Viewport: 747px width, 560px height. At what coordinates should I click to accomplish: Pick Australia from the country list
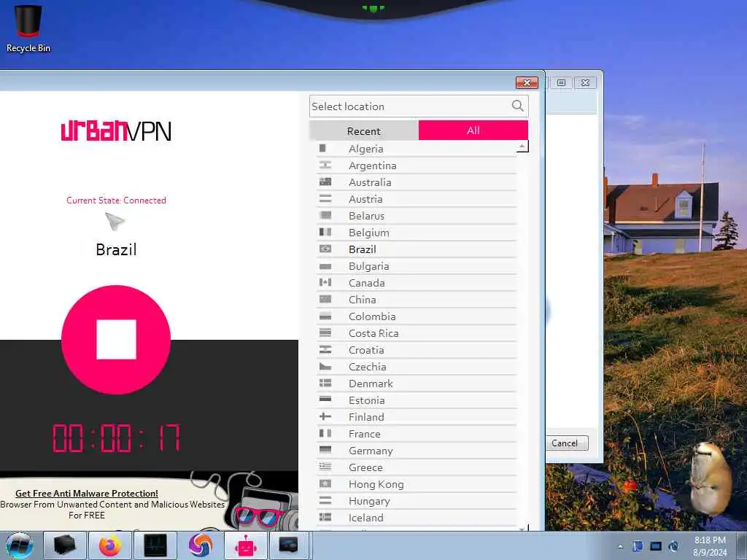click(417, 182)
